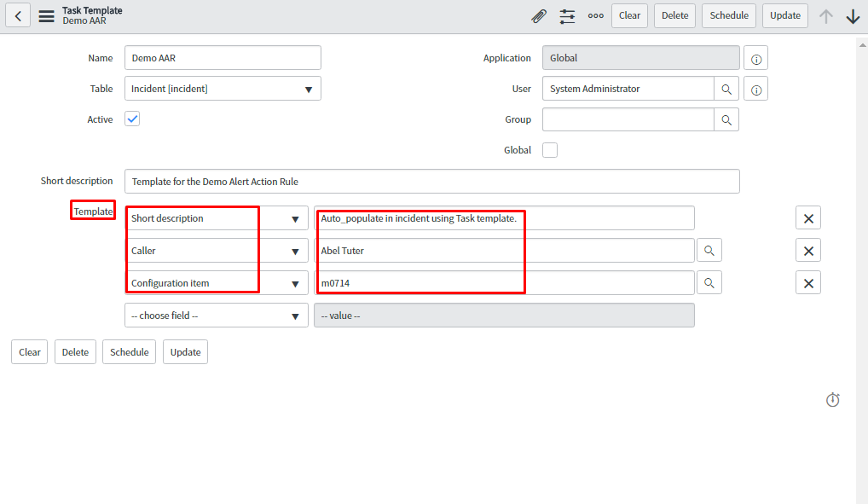The height and width of the screenshot is (504, 868).
Task: Open the choose field dropdown
Action: click(217, 316)
